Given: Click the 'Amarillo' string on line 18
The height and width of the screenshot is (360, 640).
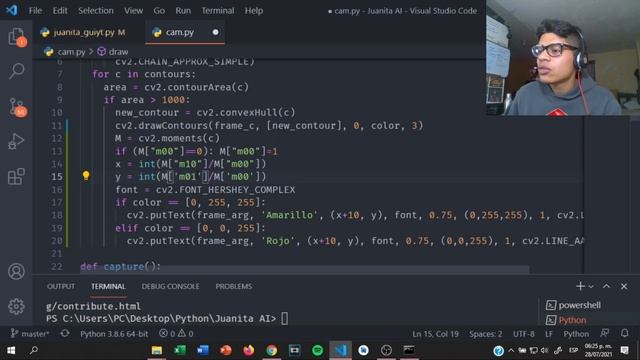Looking at the screenshot, I should tap(289, 215).
